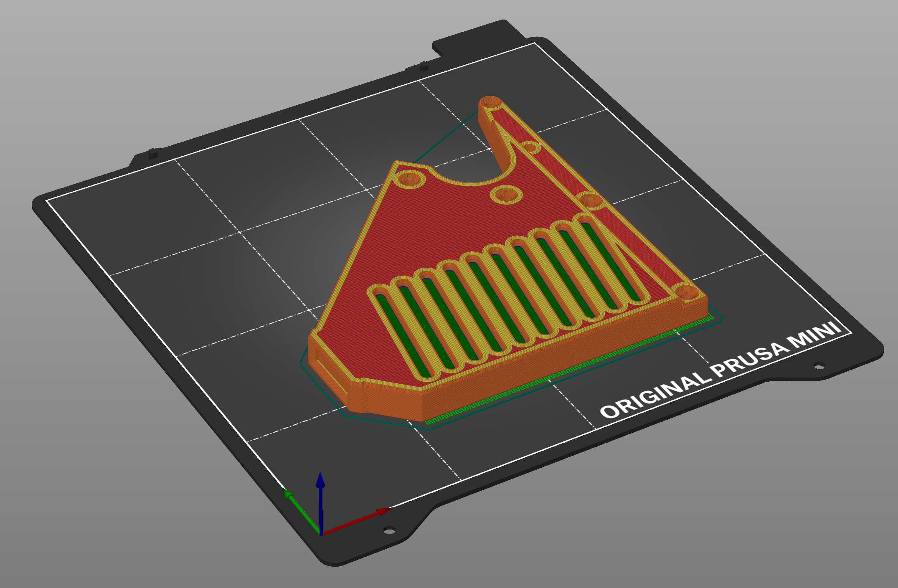Click the red X axis arrow
898x588 pixels.
coord(356,521)
